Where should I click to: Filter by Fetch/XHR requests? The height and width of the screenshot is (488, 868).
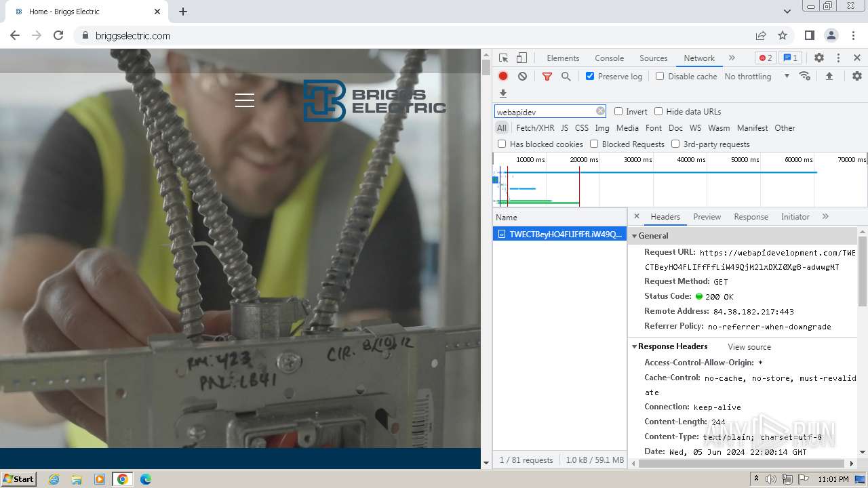point(535,127)
